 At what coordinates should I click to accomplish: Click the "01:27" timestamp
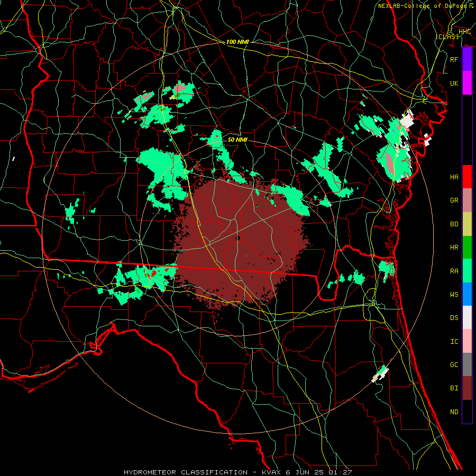click(339, 472)
